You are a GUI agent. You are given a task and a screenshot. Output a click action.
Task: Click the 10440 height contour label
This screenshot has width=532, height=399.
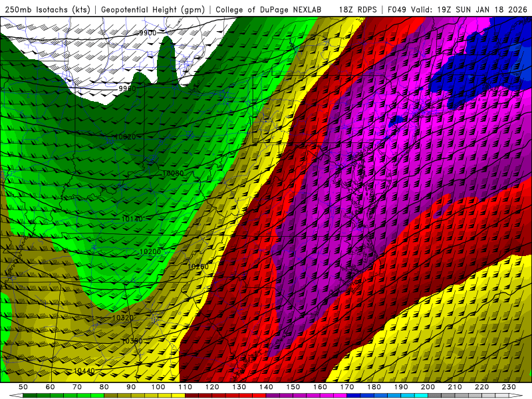(84, 371)
